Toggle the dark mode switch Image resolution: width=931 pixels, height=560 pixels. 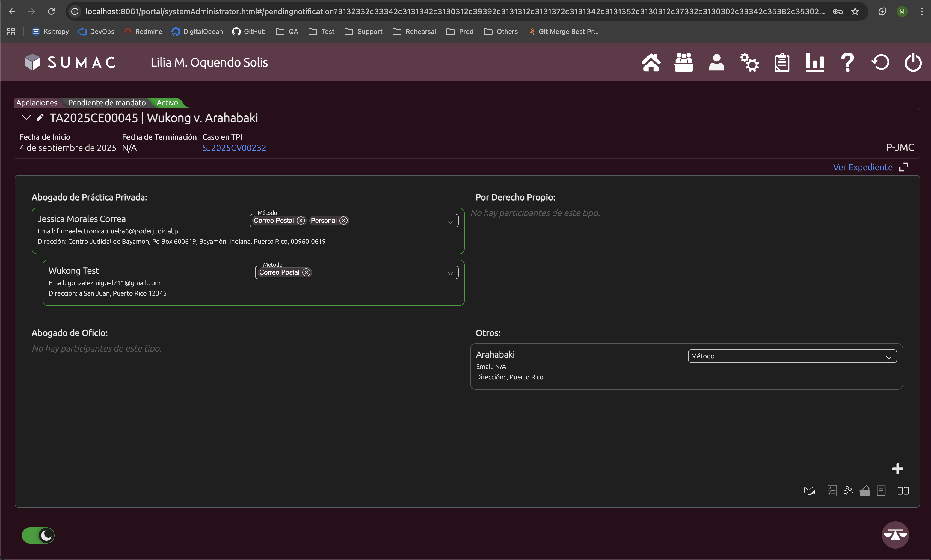point(38,535)
